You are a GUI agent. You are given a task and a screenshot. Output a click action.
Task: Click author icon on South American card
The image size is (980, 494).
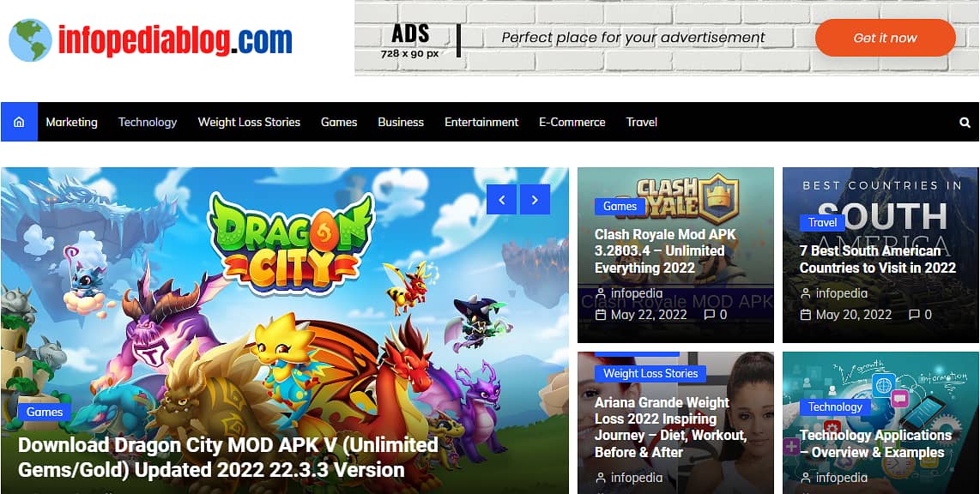click(806, 293)
